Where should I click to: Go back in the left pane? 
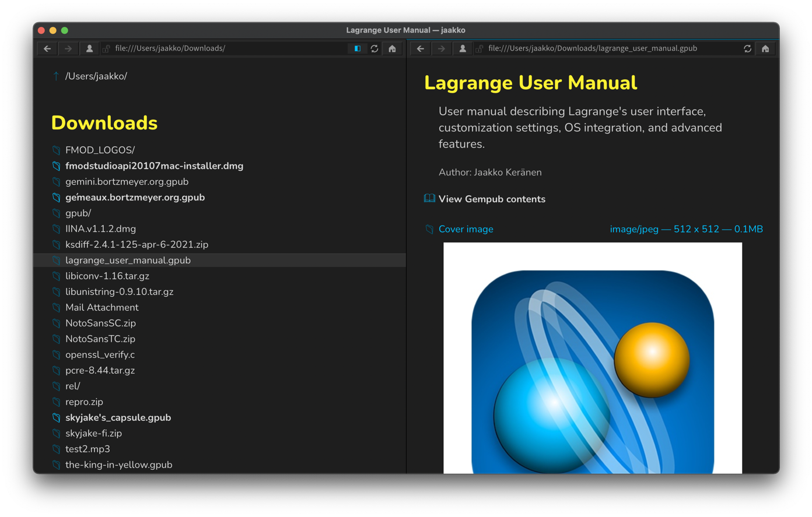[x=47, y=48]
